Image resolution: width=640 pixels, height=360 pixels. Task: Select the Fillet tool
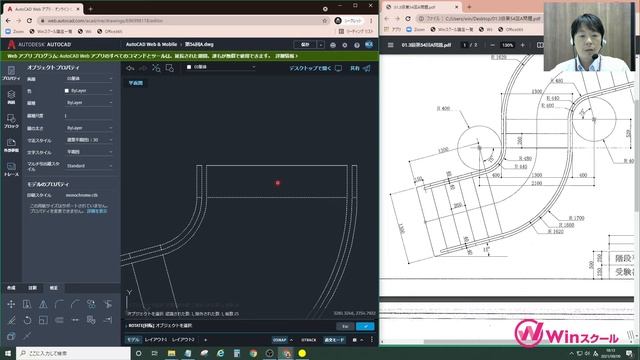click(x=59, y=304)
